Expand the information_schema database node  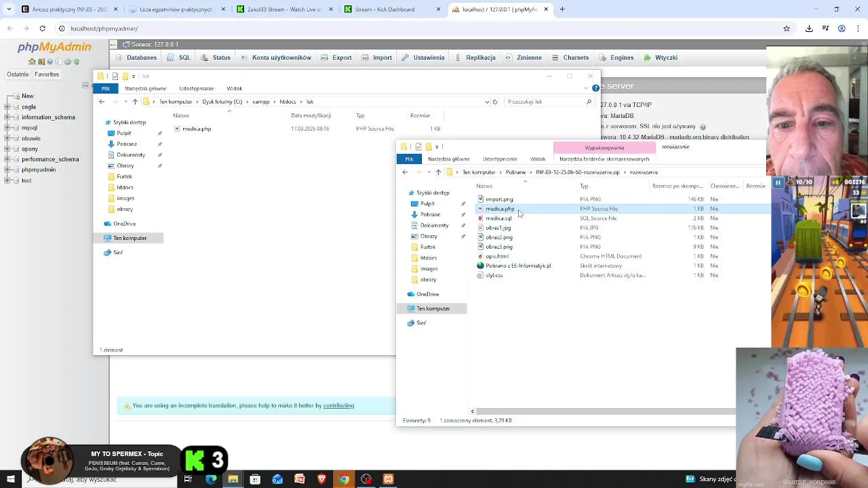(7, 117)
